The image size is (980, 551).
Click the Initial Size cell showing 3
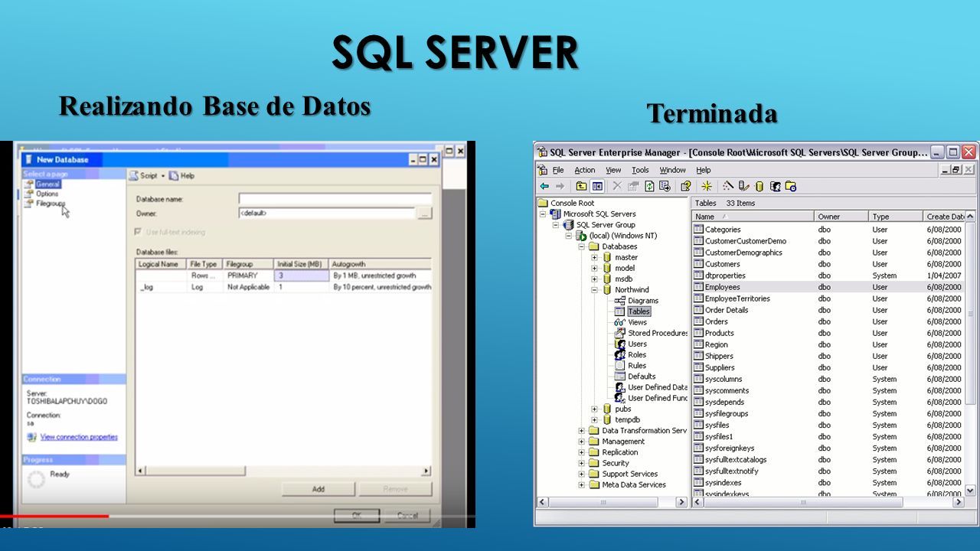(x=302, y=275)
